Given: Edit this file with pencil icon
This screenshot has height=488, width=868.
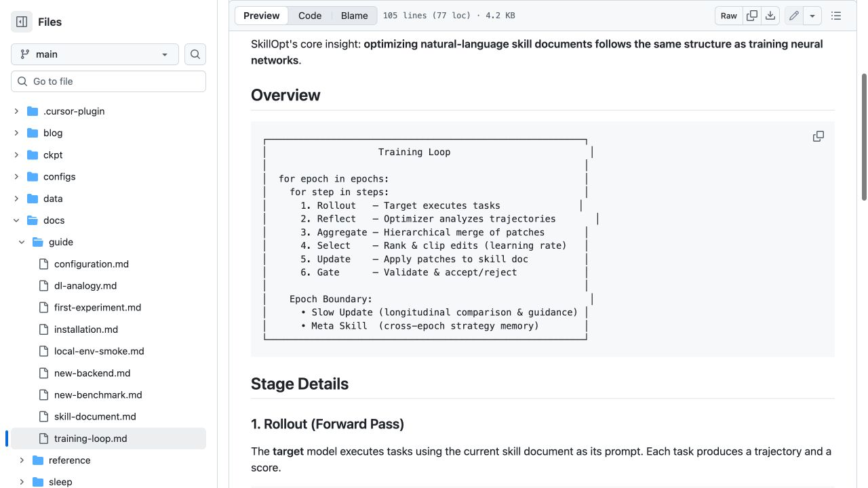Looking at the screenshot, I should point(794,16).
